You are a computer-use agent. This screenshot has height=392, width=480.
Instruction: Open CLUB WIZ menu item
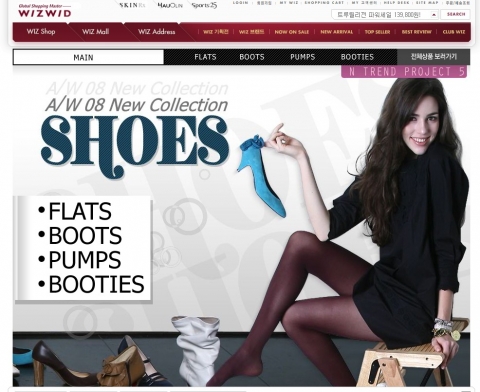click(x=454, y=32)
